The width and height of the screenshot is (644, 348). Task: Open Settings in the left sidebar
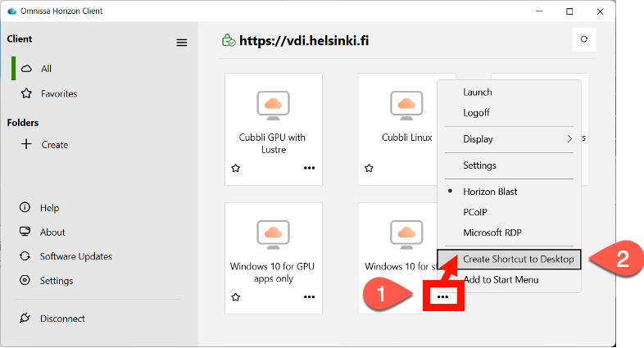(x=46, y=281)
